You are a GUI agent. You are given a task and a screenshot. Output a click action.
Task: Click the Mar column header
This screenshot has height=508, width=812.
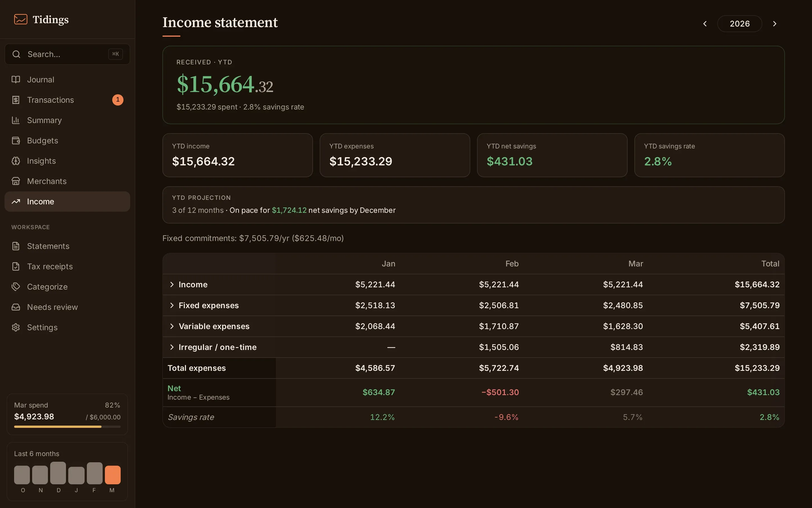tap(636, 264)
